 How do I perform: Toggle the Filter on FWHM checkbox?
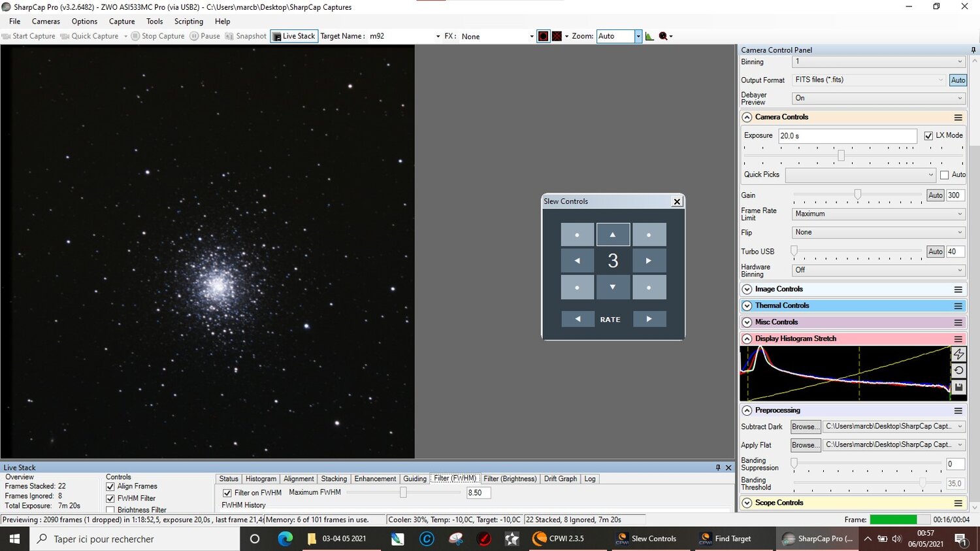tap(227, 493)
